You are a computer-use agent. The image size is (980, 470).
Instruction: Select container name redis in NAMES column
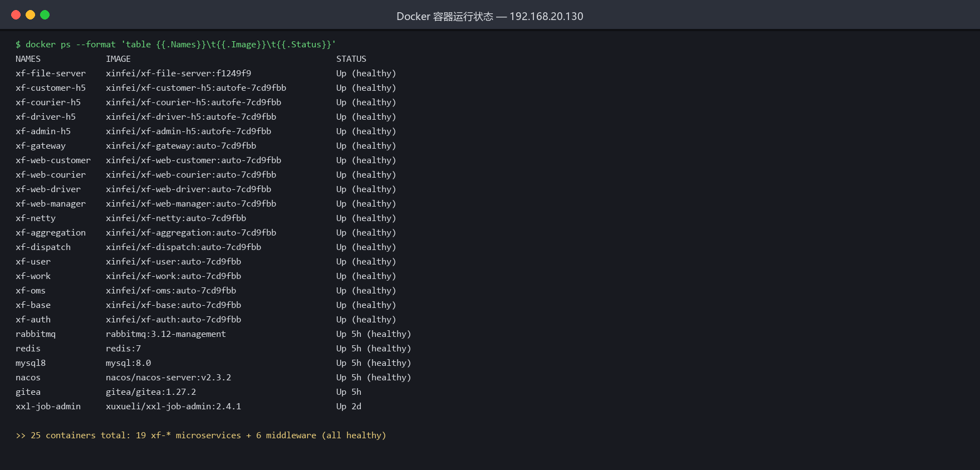tap(28, 349)
